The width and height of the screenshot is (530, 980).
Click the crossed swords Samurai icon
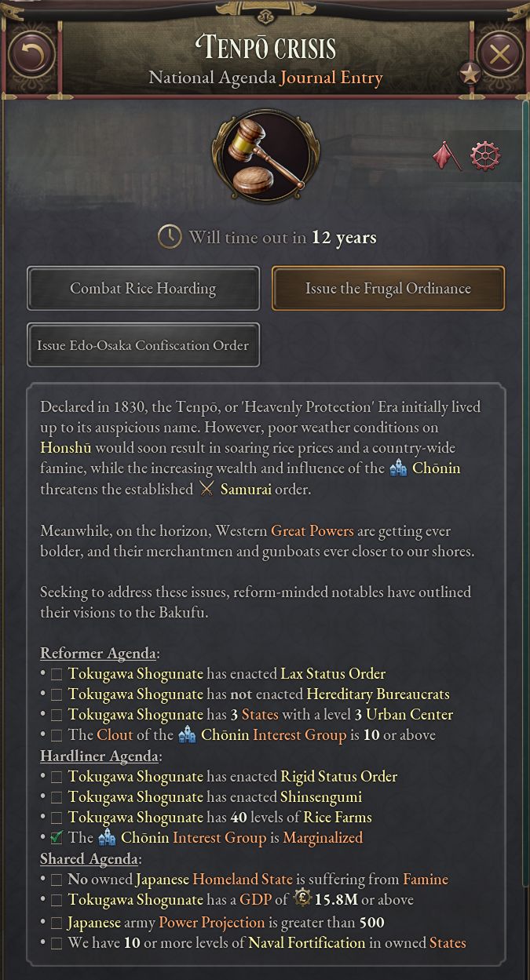pyautogui.click(x=207, y=489)
